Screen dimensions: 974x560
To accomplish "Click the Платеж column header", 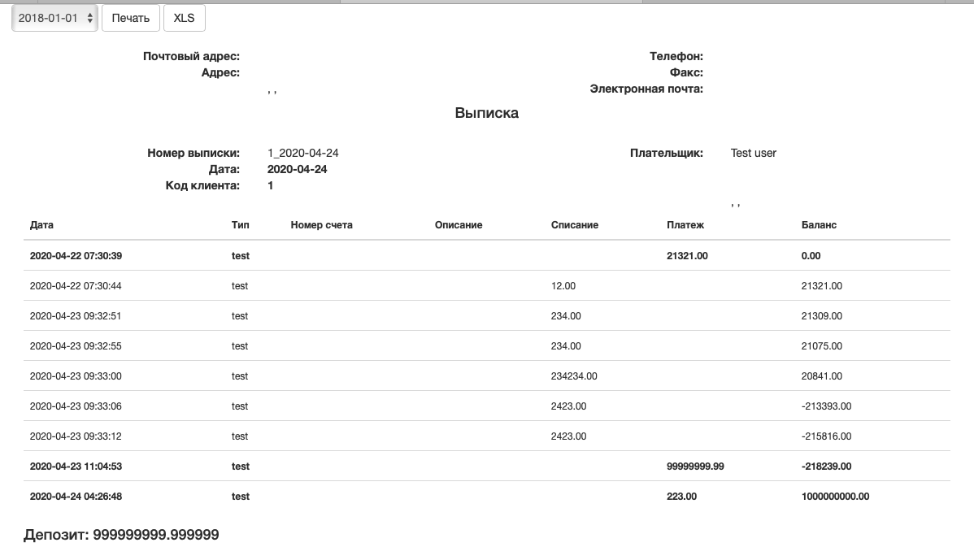I will tap(685, 225).
